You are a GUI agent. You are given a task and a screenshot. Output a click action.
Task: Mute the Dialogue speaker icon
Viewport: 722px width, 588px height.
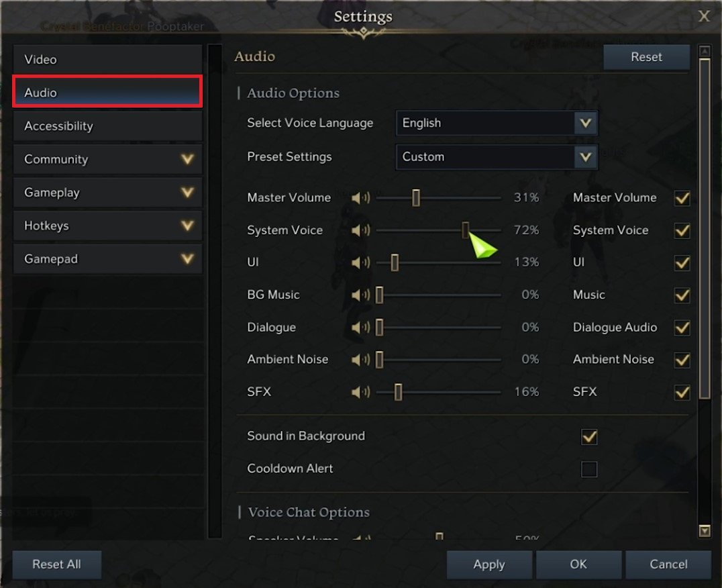click(x=360, y=328)
